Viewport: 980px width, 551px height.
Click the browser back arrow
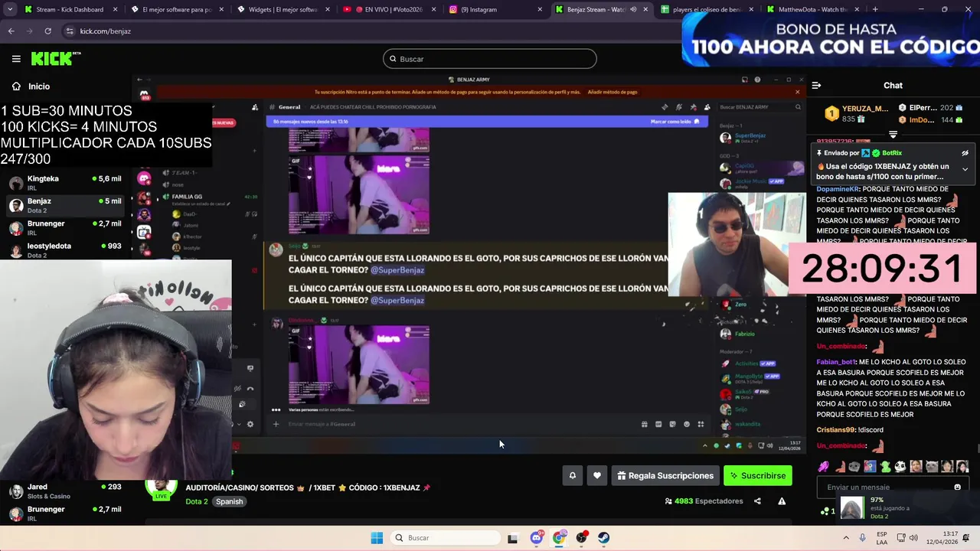(x=11, y=31)
